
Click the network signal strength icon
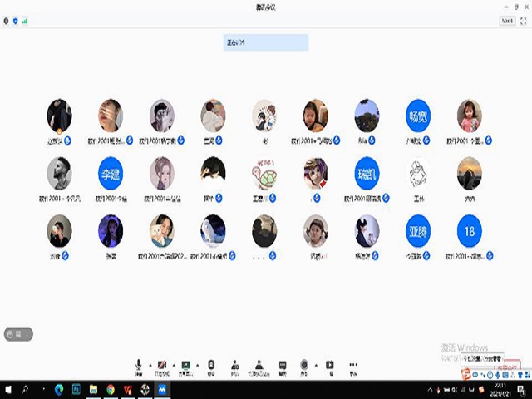pyautogui.click(x=25, y=21)
